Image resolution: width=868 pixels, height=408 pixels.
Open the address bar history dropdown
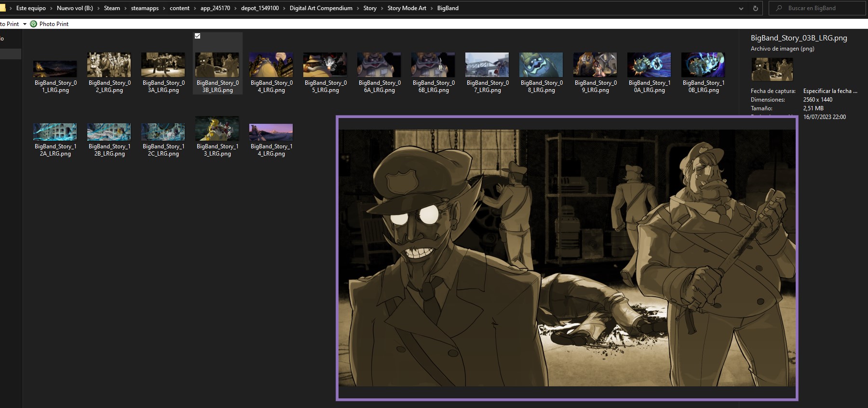741,8
